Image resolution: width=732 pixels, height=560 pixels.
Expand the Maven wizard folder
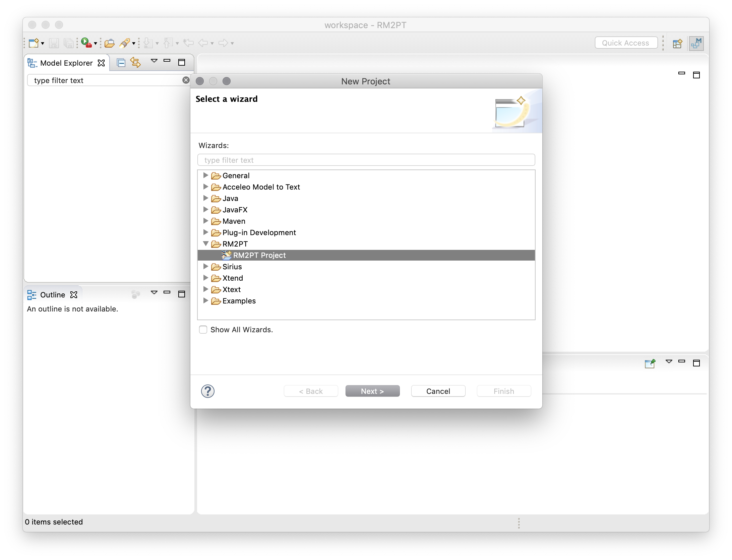click(x=206, y=221)
